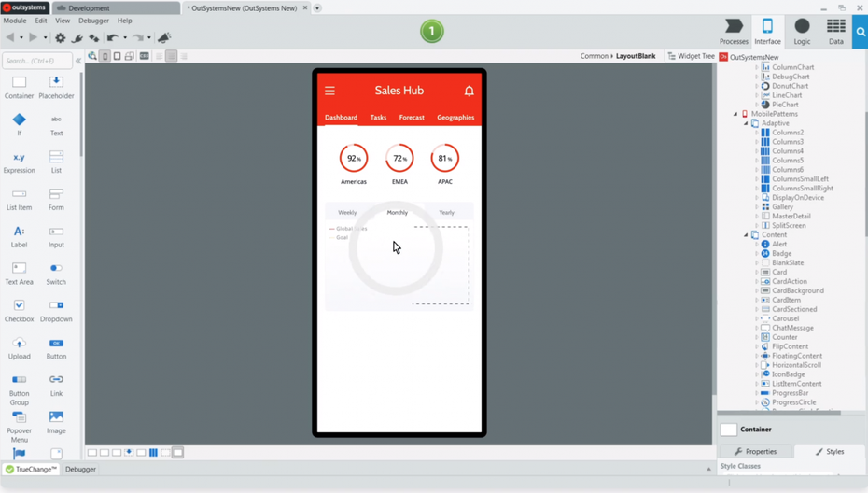Open the Debugger menu
This screenshot has height=493, width=868.
93,21
